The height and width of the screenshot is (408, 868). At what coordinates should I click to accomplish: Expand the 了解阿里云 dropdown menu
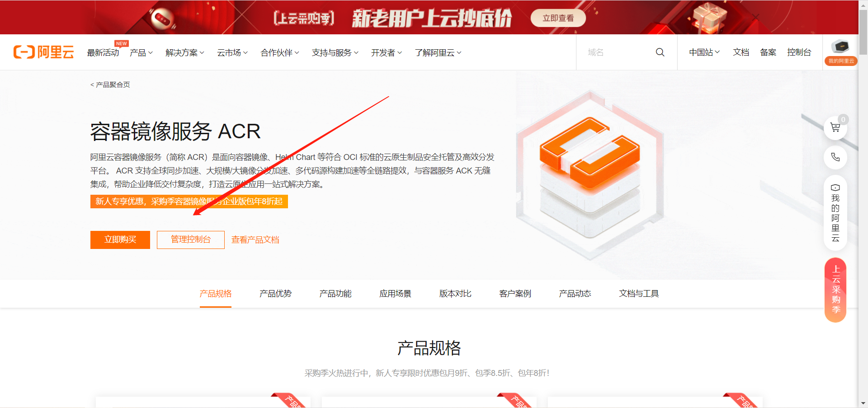438,53
